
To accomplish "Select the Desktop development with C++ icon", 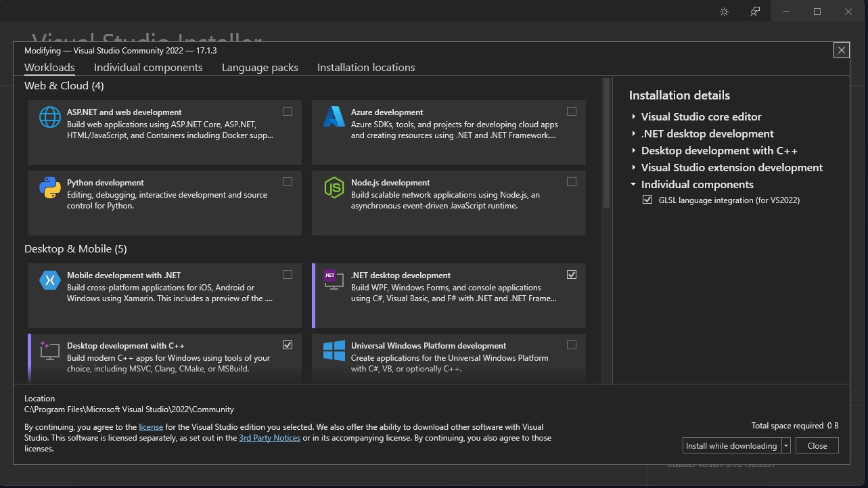I will [49, 350].
